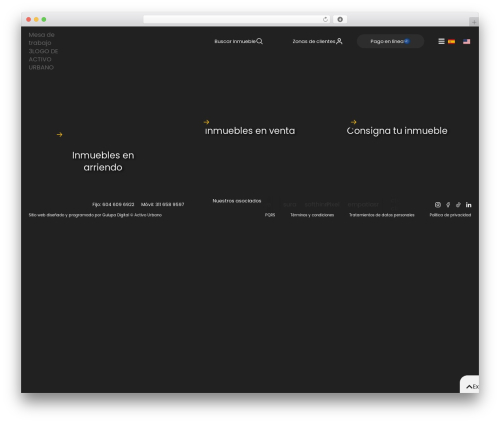Click the browser reload icon
The image size is (500, 423).
click(x=325, y=20)
